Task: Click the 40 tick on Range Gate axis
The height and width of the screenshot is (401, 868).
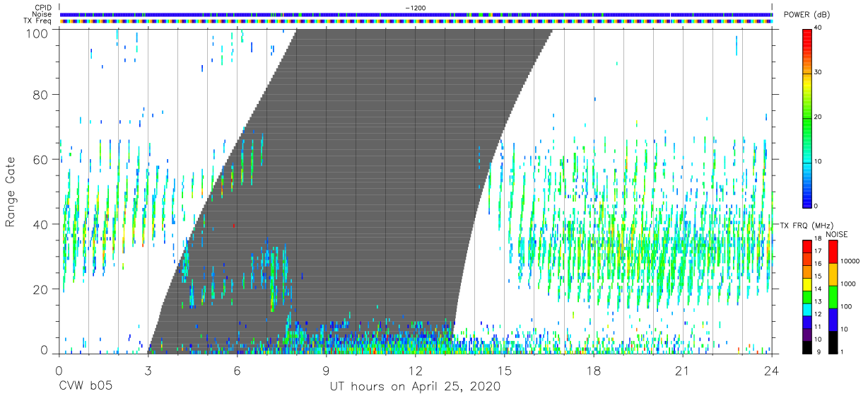Action: pos(40,224)
